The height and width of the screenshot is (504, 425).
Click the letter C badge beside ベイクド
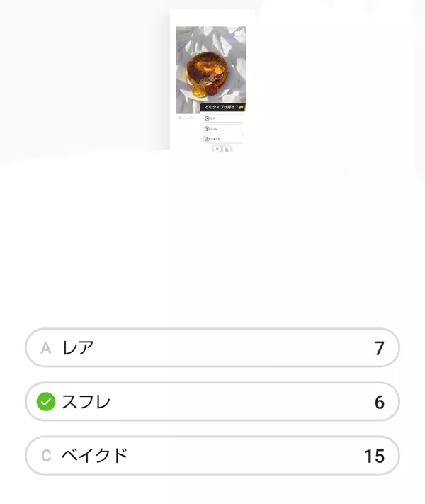[46, 456]
